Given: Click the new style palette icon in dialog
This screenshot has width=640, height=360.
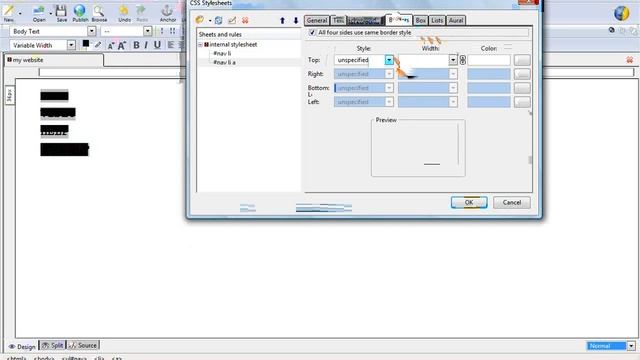Looking at the screenshot, I should click(x=200, y=20).
